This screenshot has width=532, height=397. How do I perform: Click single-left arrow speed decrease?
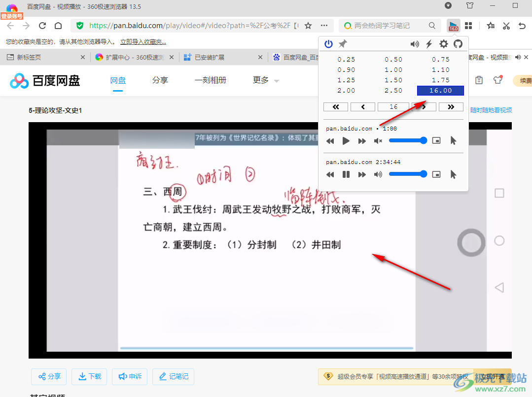pyautogui.click(x=363, y=107)
